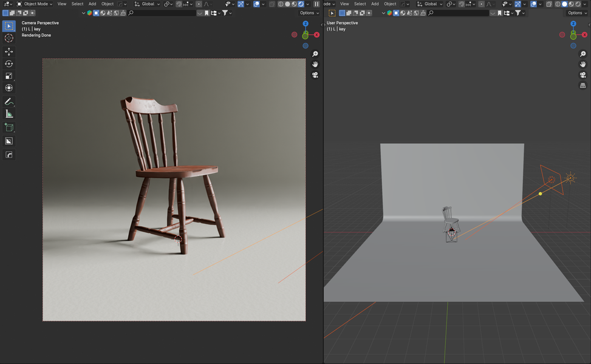Switch left viewport to material preview shading
Screen dimensions: 591x364
[295, 4]
